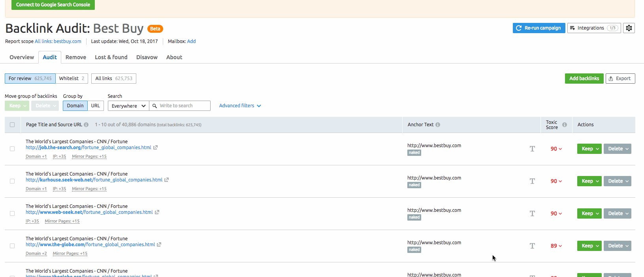The width and height of the screenshot is (644, 277).
Task: Click text type T icon in job.the-search.org row
Action: pos(532,149)
